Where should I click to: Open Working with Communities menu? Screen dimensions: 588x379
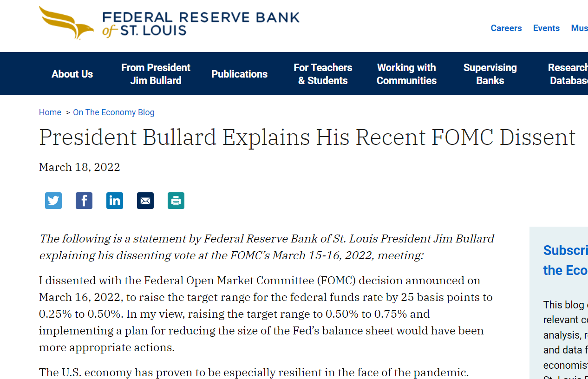406,74
